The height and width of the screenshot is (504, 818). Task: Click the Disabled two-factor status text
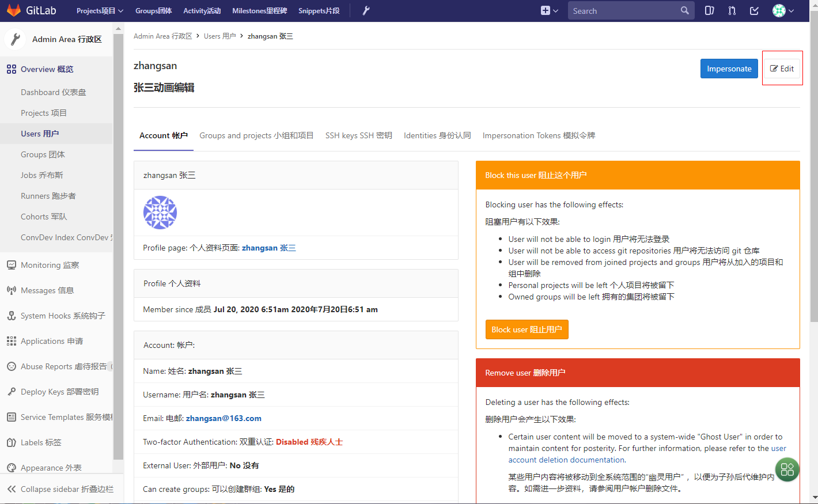click(309, 442)
